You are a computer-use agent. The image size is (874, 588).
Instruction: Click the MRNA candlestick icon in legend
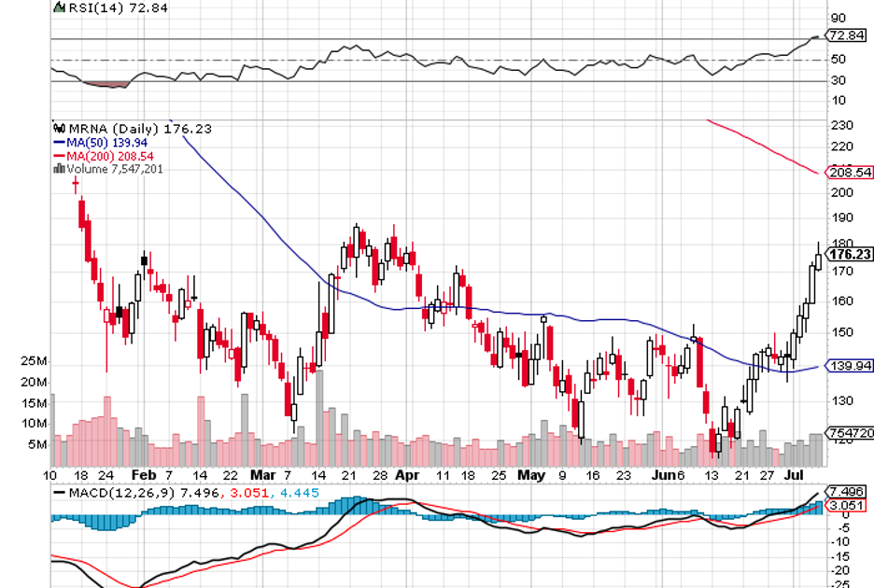coord(59,129)
